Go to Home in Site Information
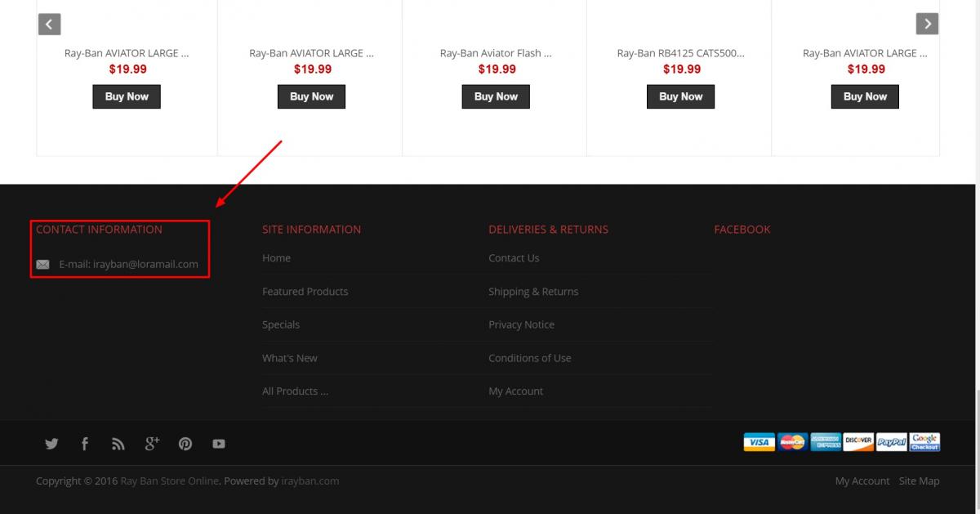Screen dimensions: 980x514 point(276,258)
